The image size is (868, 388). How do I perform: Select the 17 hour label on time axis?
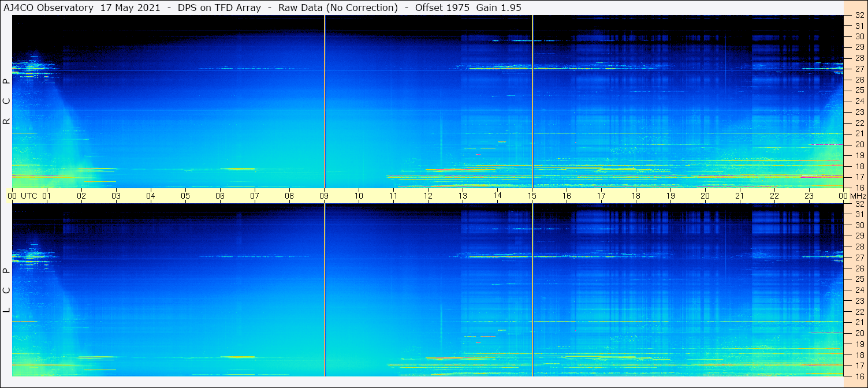tap(601, 196)
